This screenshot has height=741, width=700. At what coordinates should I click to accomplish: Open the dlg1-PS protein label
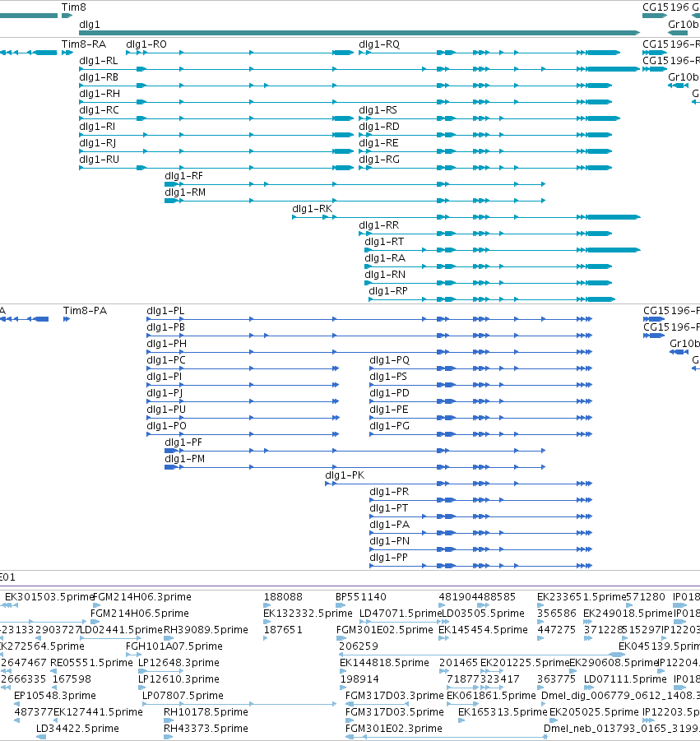tap(388, 377)
